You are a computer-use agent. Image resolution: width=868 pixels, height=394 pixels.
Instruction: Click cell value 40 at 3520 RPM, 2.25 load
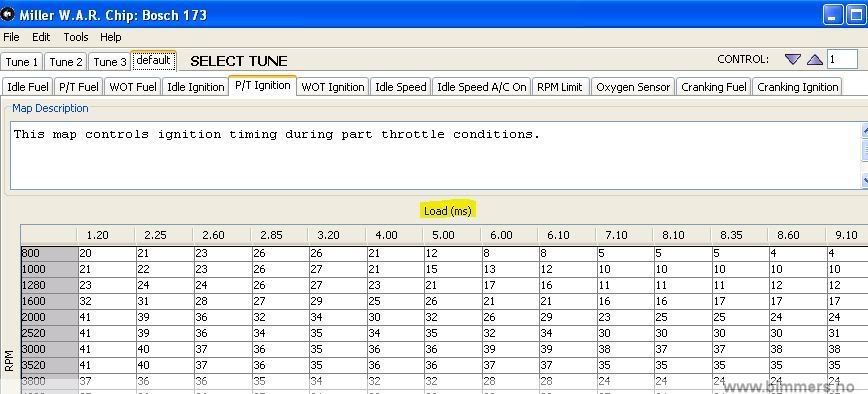[164, 365]
